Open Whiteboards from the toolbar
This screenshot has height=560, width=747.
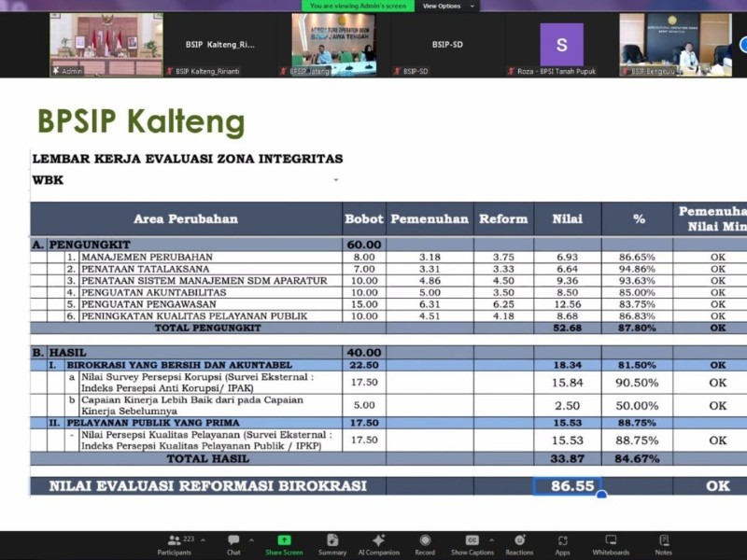click(x=611, y=542)
